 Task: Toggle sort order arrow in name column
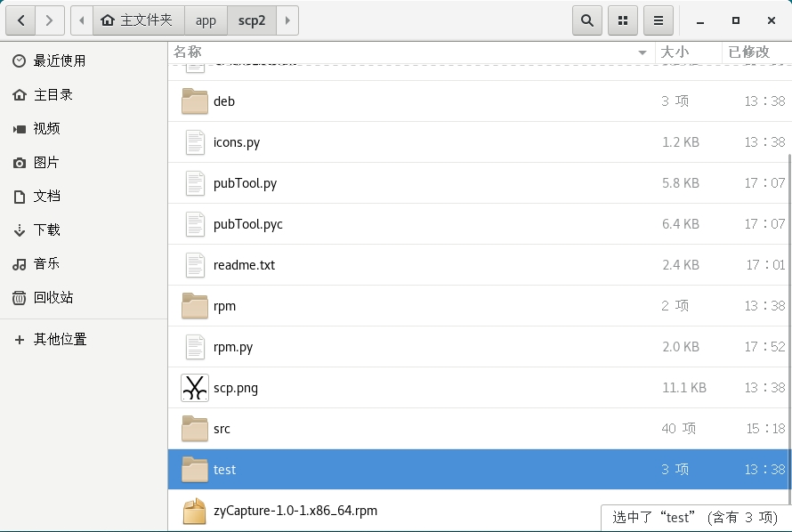(x=642, y=52)
